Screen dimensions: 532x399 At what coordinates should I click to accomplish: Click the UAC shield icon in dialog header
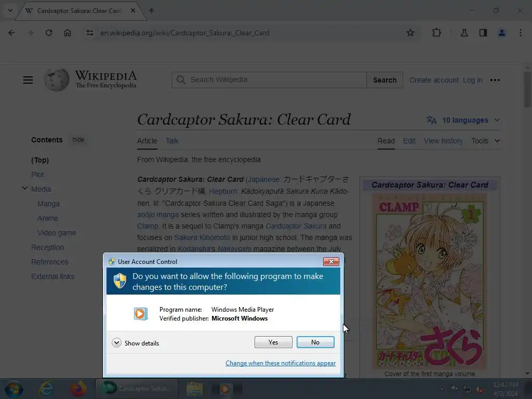coord(120,281)
